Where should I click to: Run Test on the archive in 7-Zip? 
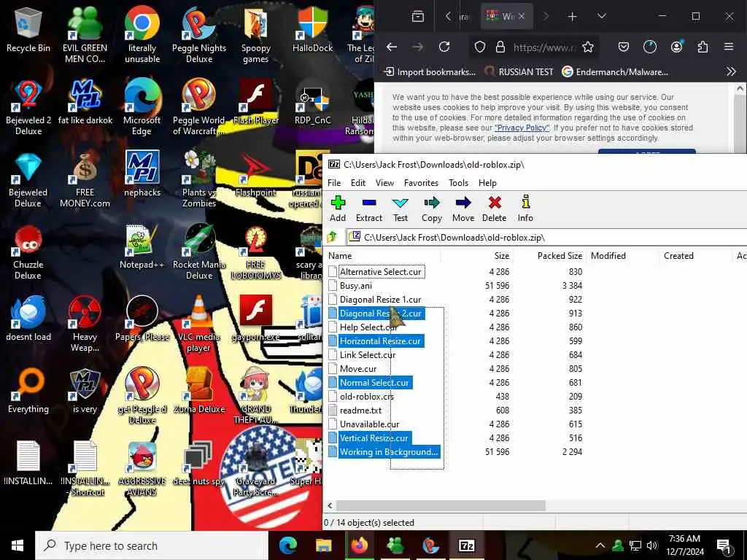(x=400, y=209)
